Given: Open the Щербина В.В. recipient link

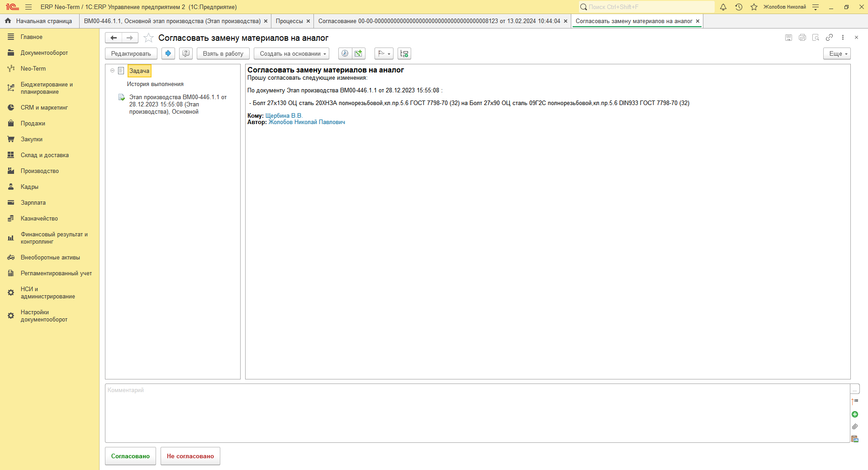Looking at the screenshot, I should click(x=284, y=116).
